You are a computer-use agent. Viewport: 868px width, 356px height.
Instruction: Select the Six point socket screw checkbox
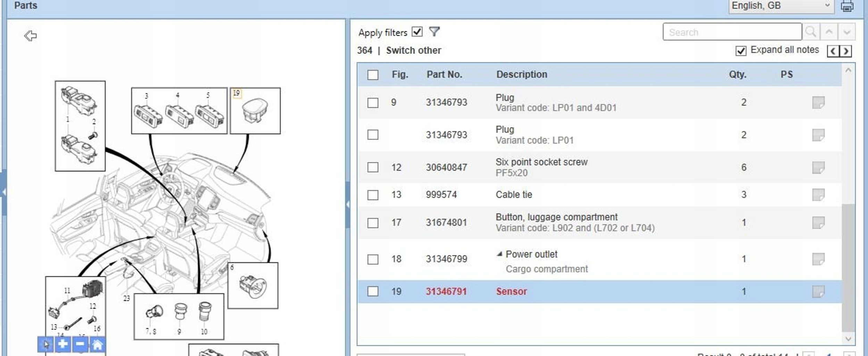tap(373, 167)
